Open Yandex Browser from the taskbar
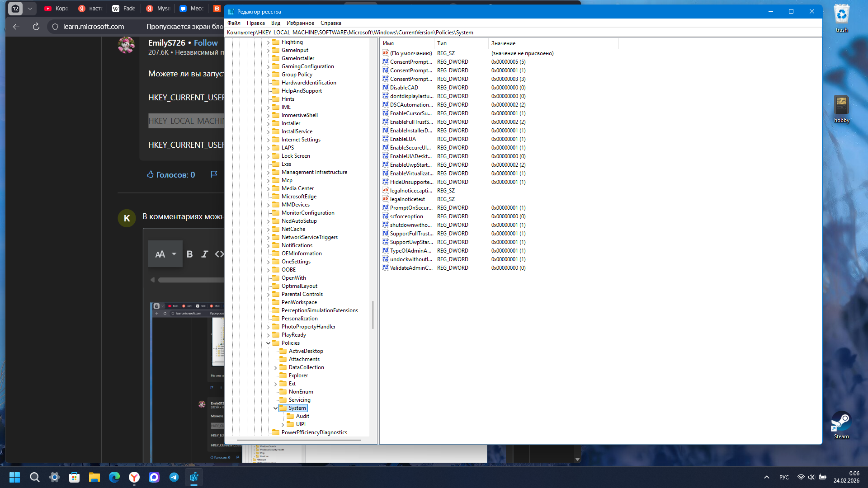 pos(134,477)
